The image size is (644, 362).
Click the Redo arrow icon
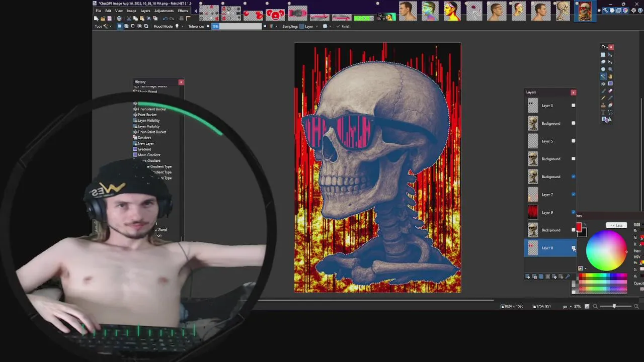click(172, 18)
